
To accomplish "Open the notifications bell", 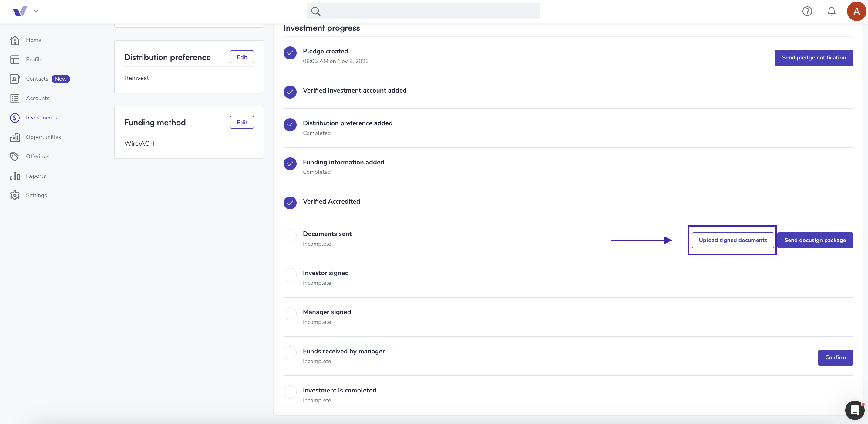I will pyautogui.click(x=831, y=12).
